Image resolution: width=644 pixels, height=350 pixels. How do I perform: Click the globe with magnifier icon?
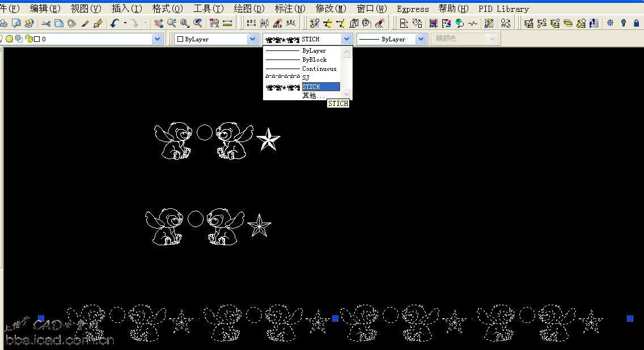(x=460, y=23)
